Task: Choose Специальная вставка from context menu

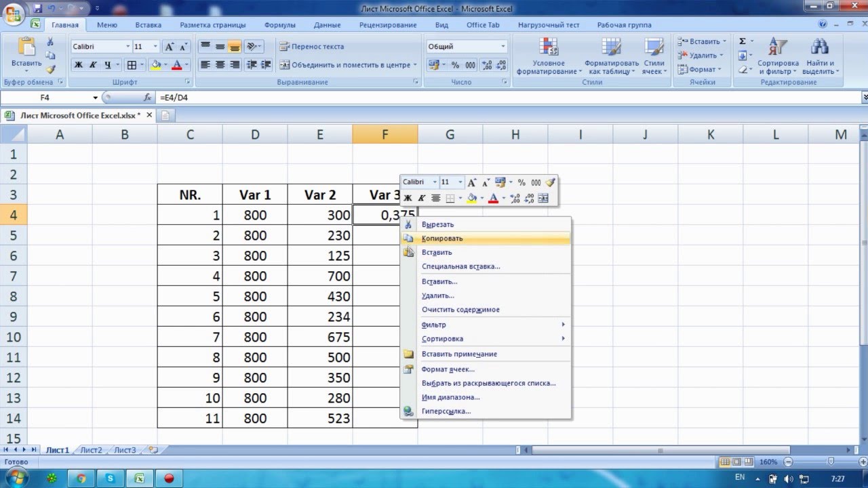Action: click(x=486, y=266)
